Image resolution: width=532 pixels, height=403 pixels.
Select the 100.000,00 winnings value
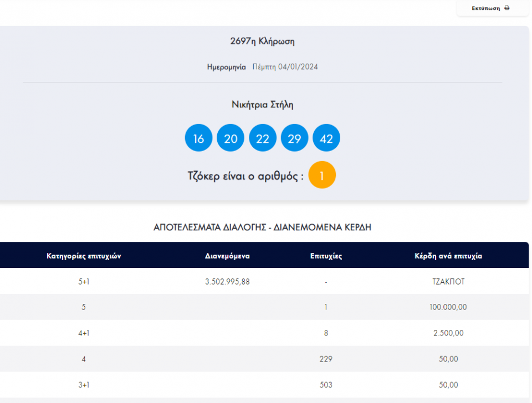click(448, 307)
